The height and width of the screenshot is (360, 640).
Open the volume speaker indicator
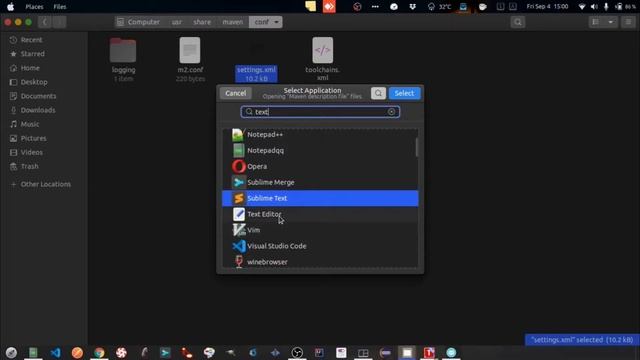tap(594, 7)
